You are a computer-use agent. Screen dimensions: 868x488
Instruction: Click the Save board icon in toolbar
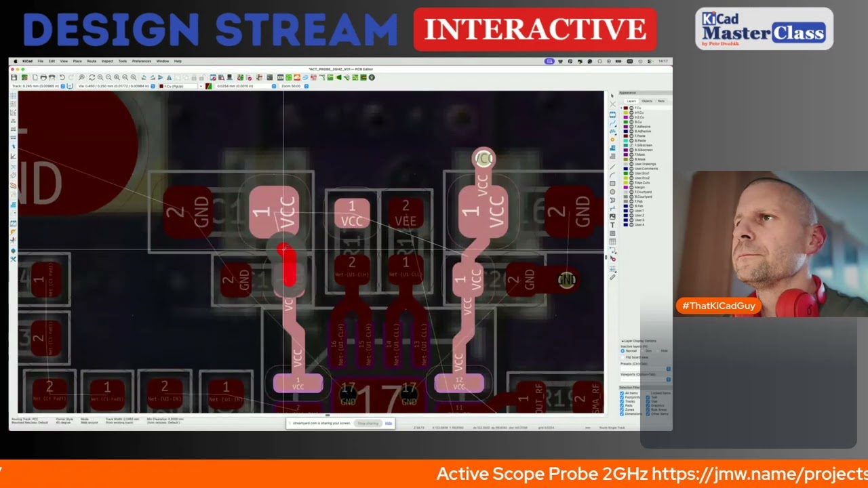14,77
